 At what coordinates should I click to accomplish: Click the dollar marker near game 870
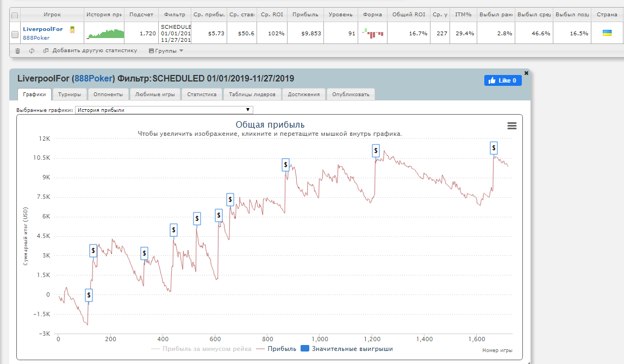click(x=285, y=165)
